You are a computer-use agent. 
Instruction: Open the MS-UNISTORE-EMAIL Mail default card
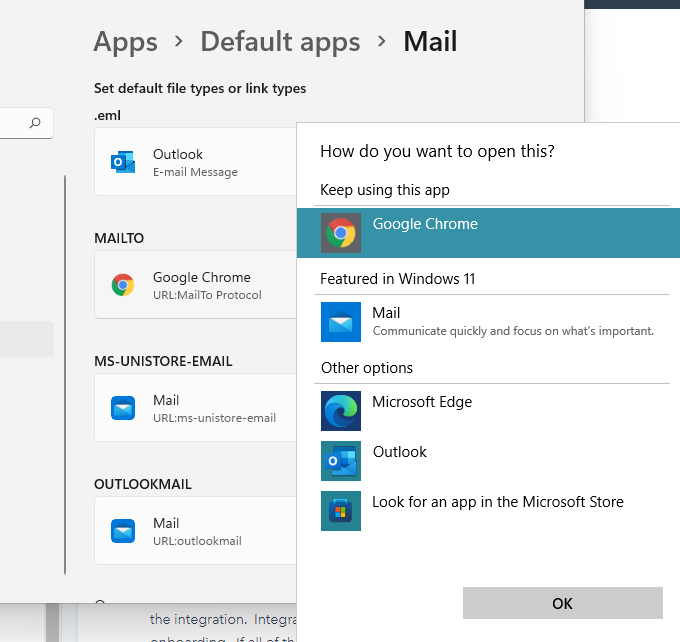click(x=196, y=408)
